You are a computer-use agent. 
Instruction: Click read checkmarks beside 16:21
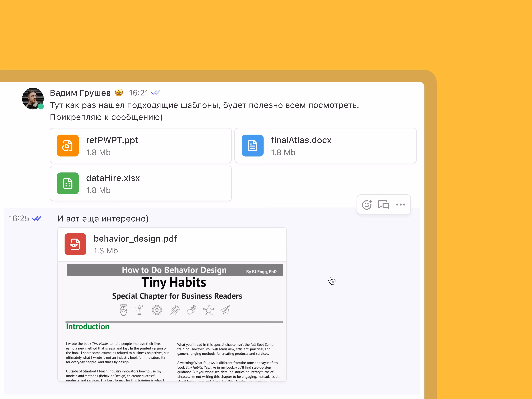coord(156,93)
